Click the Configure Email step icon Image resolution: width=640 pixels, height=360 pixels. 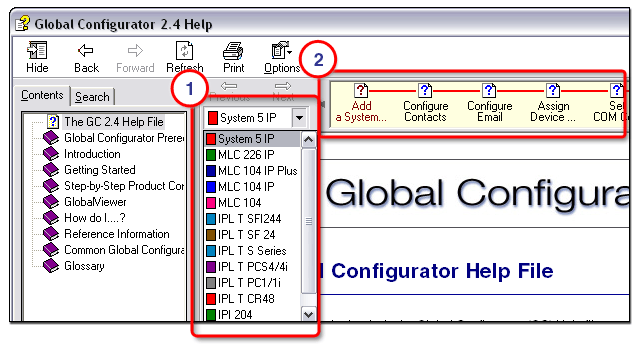pos(489,90)
